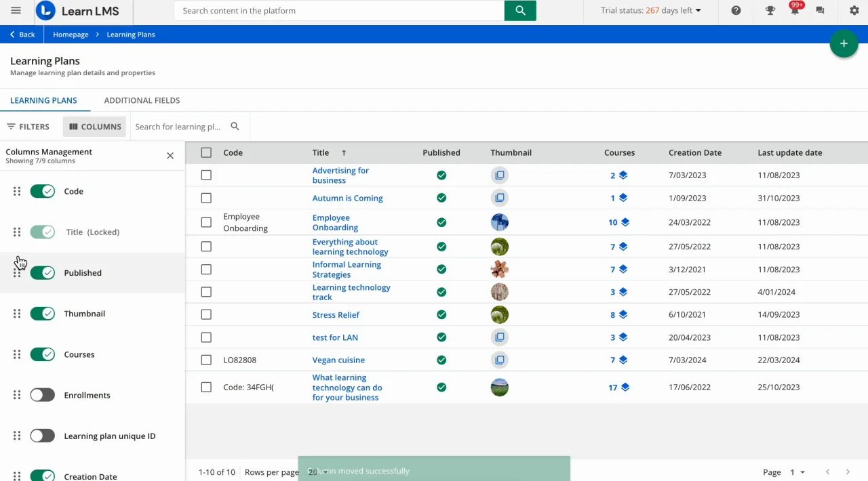Disable the Code column toggle
Screen dimensions: 868x481
point(43,192)
